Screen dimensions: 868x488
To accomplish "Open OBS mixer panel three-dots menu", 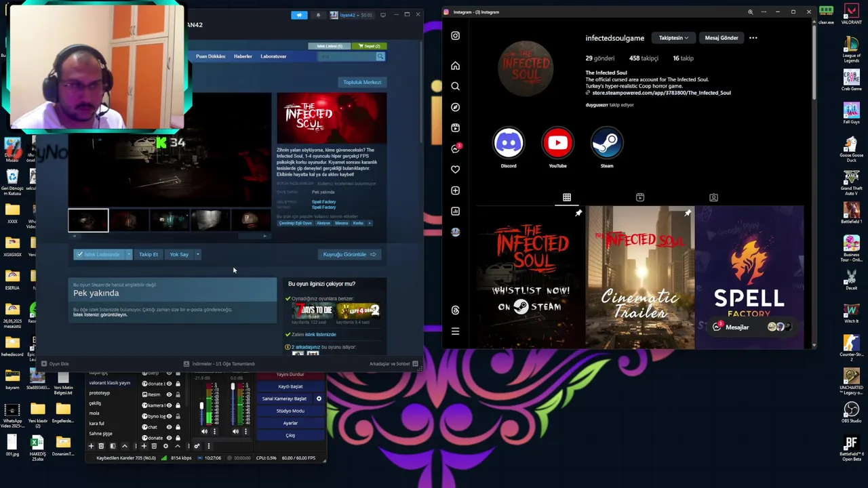I will click(x=209, y=446).
